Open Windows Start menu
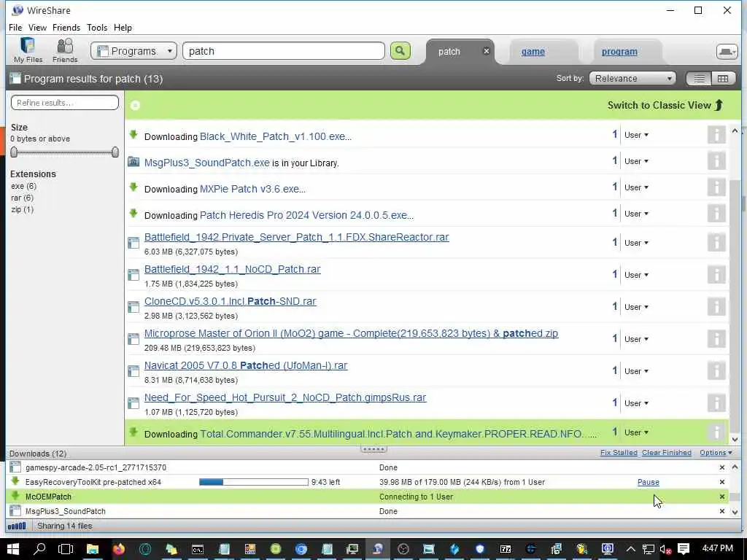 click(x=13, y=549)
